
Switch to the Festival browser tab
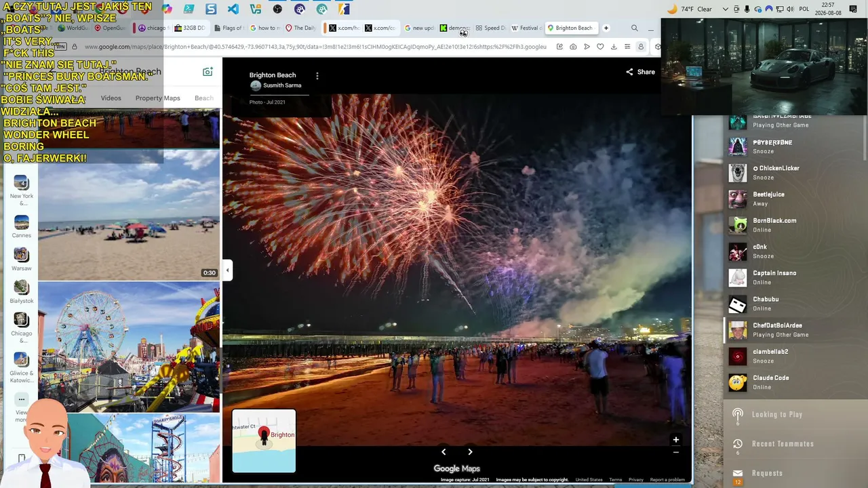(526, 28)
